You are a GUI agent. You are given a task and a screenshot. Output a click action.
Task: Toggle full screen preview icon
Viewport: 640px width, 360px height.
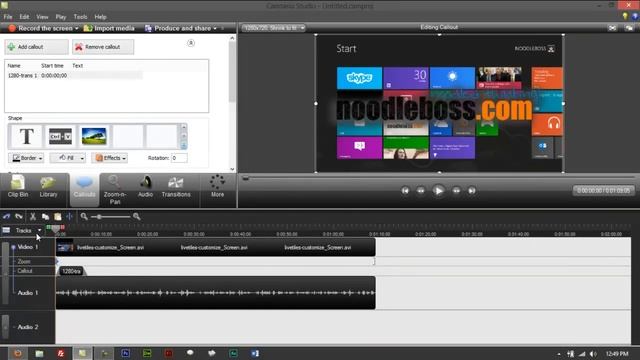click(612, 28)
